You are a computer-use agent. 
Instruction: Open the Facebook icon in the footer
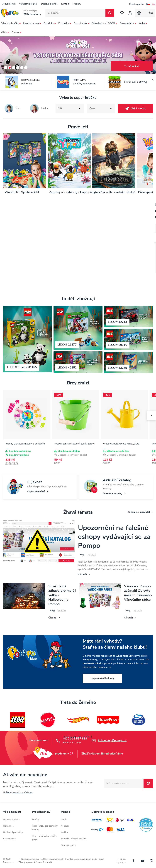tap(133, 861)
